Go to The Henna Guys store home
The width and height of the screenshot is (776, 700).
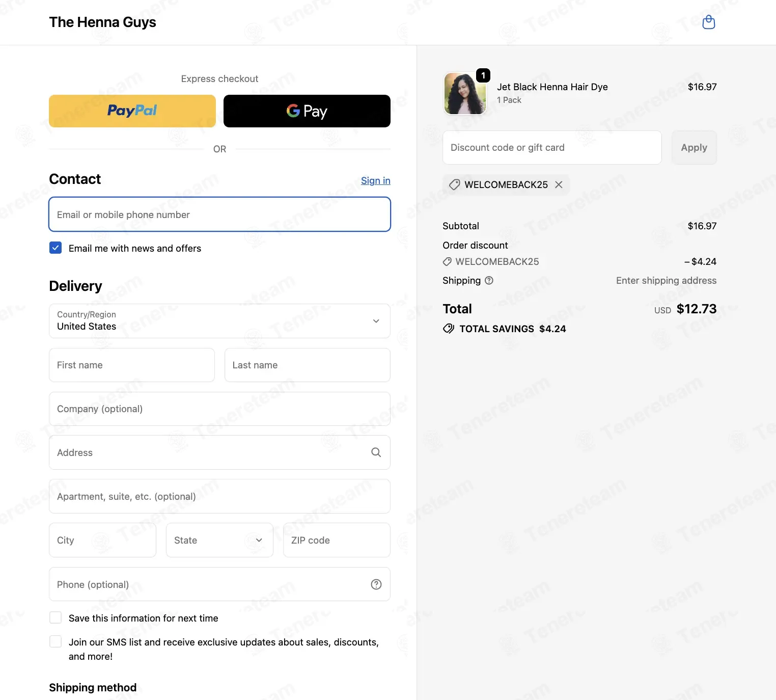click(102, 22)
